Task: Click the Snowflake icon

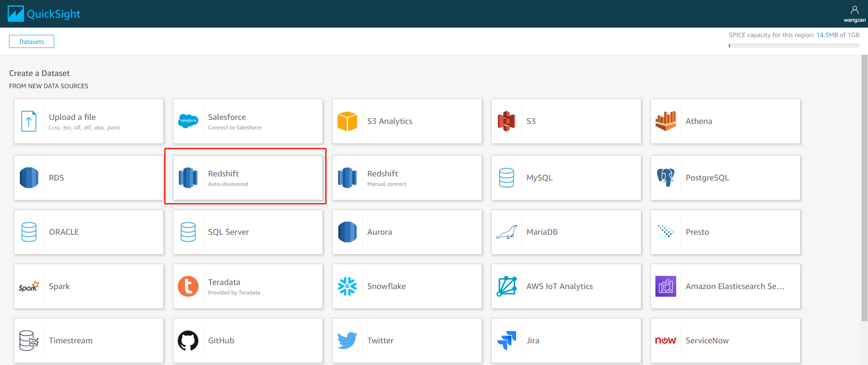Action: click(x=347, y=286)
